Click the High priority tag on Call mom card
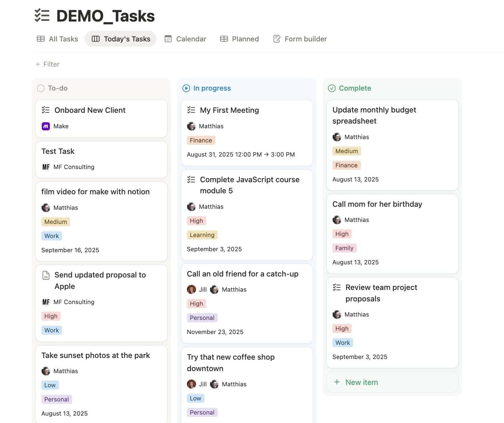This screenshot has height=423, width=504. tap(342, 233)
